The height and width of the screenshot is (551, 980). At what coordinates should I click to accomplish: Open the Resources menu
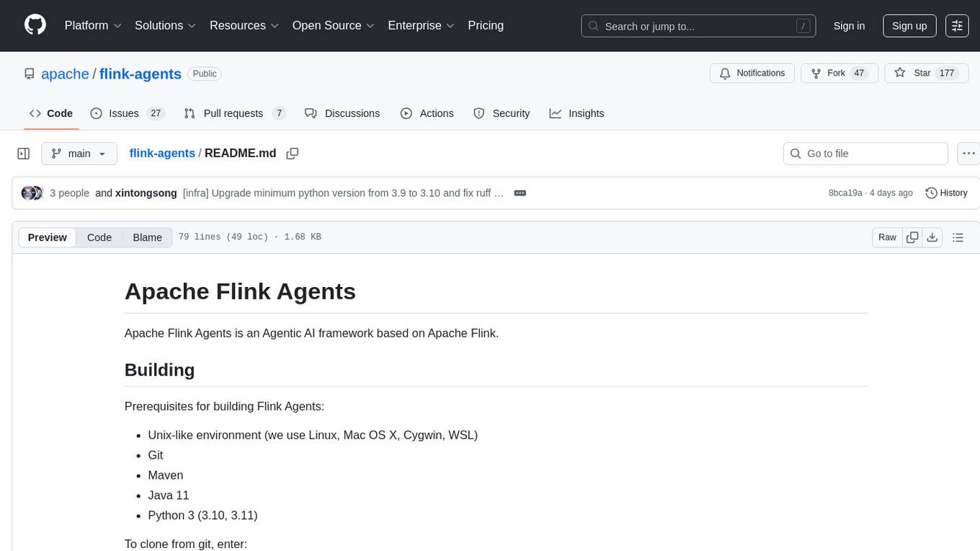point(244,25)
